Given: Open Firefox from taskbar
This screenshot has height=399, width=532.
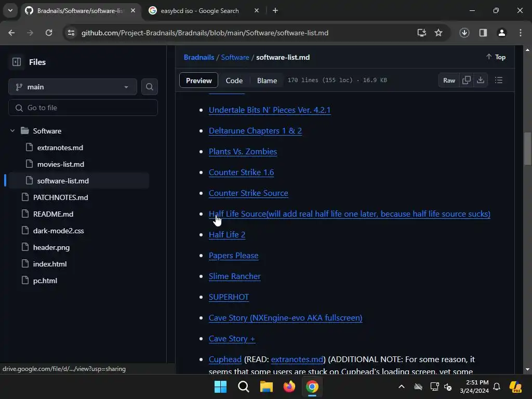Looking at the screenshot, I should click(x=289, y=387).
